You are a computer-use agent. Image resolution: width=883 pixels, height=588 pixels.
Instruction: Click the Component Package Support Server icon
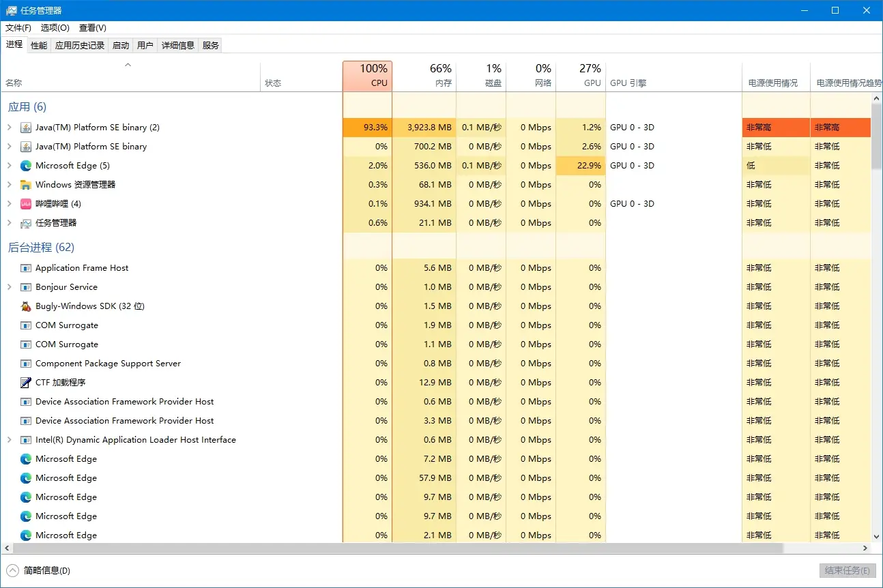(26, 364)
